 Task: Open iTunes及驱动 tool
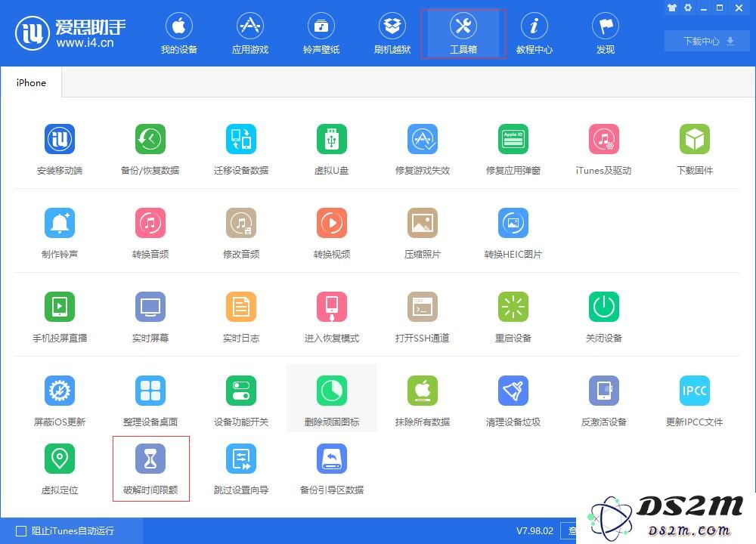[x=603, y=150]
